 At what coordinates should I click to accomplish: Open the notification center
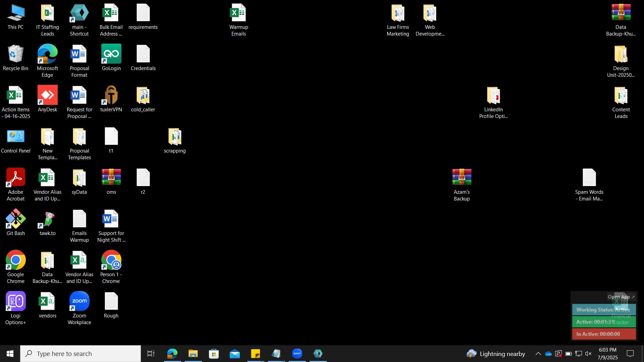pos(630,354)
